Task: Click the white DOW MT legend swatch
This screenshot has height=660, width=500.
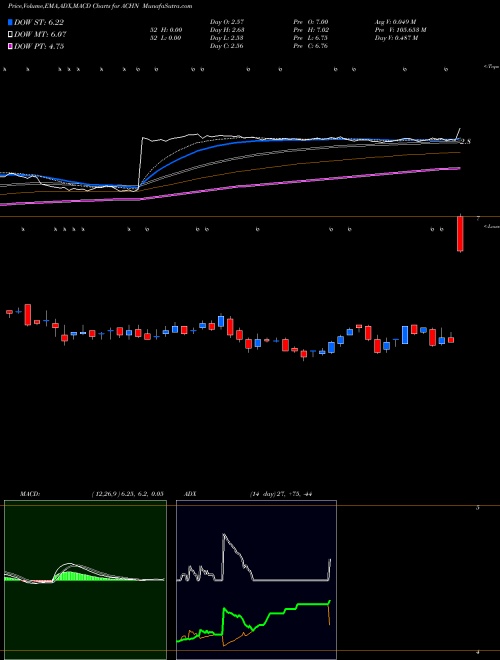Action: pyautogui.click(x=10, y=35)
